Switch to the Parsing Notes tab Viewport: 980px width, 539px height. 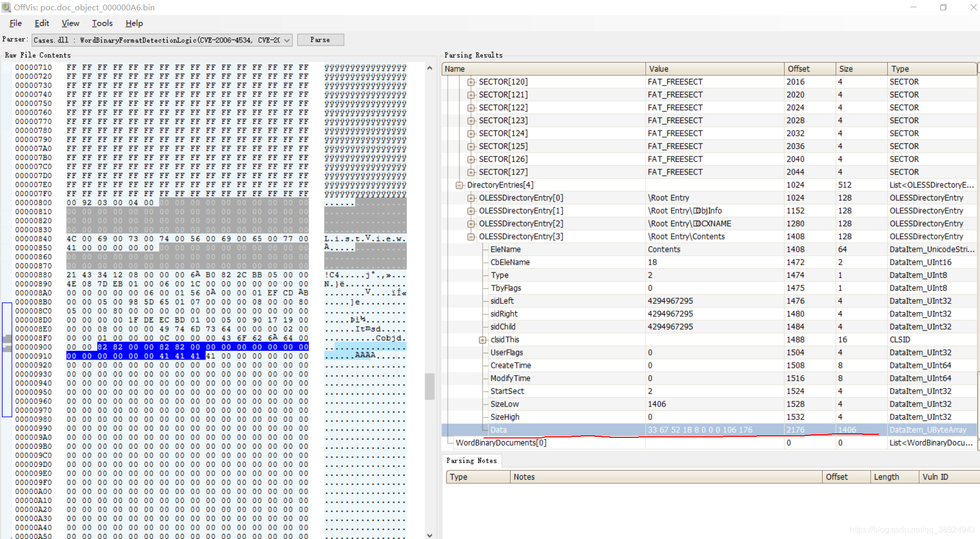[471, 461]
